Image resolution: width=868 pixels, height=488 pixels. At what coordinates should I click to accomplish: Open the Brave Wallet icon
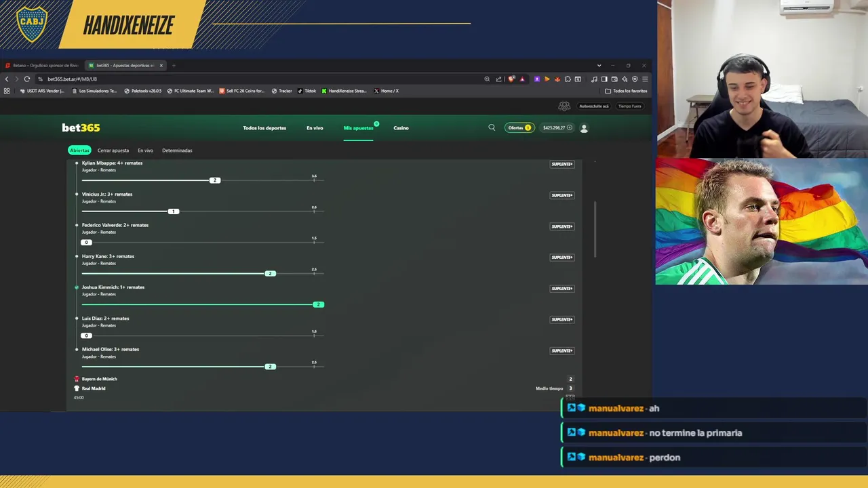[x=614, y=79]
